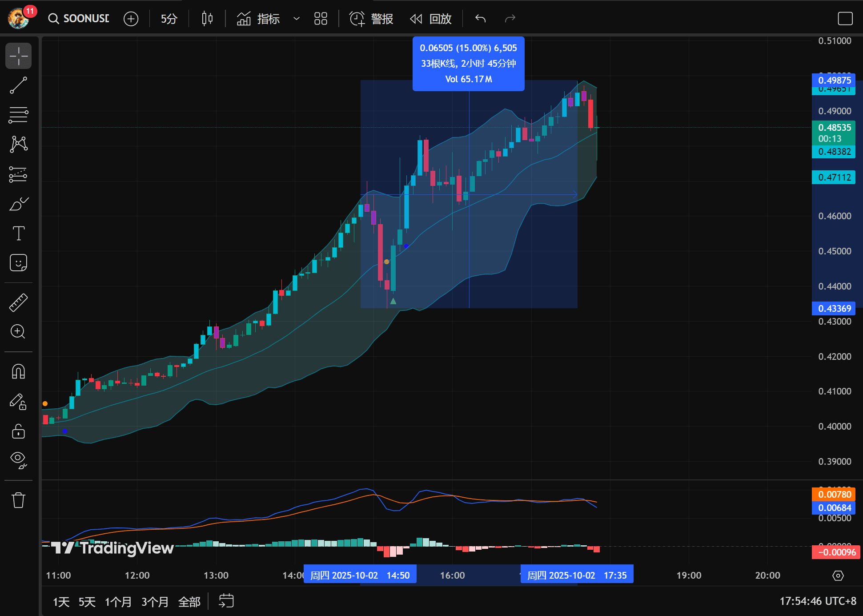Click the 警报 alert button

[372, 19]
